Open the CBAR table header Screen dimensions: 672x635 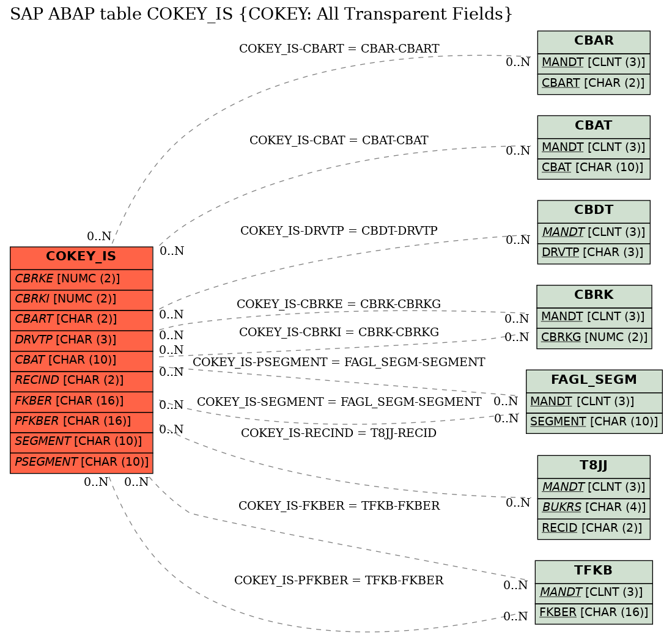pyautogui.click(x=594, y=42)
